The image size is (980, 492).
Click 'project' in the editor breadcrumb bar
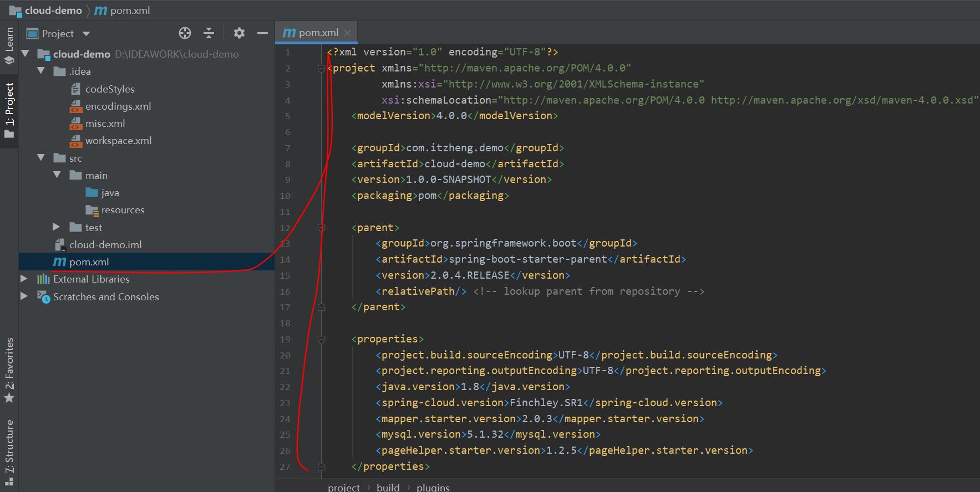point(344,487)
